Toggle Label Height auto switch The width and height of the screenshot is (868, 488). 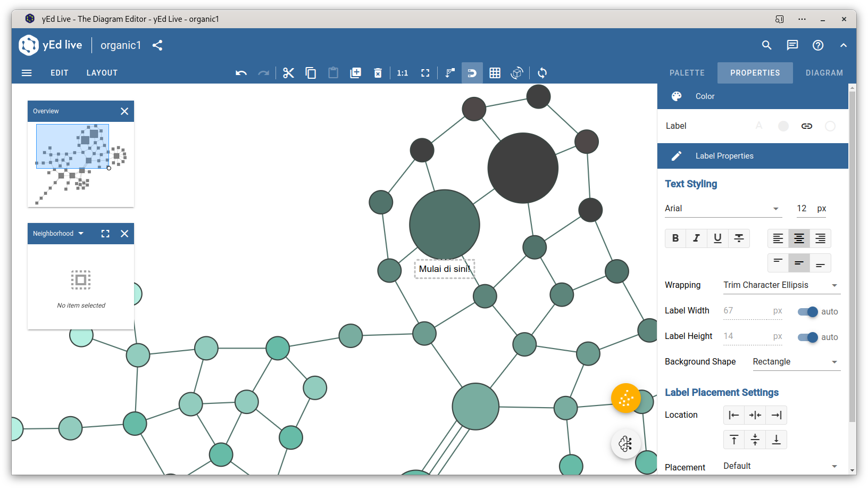point(807,337)
